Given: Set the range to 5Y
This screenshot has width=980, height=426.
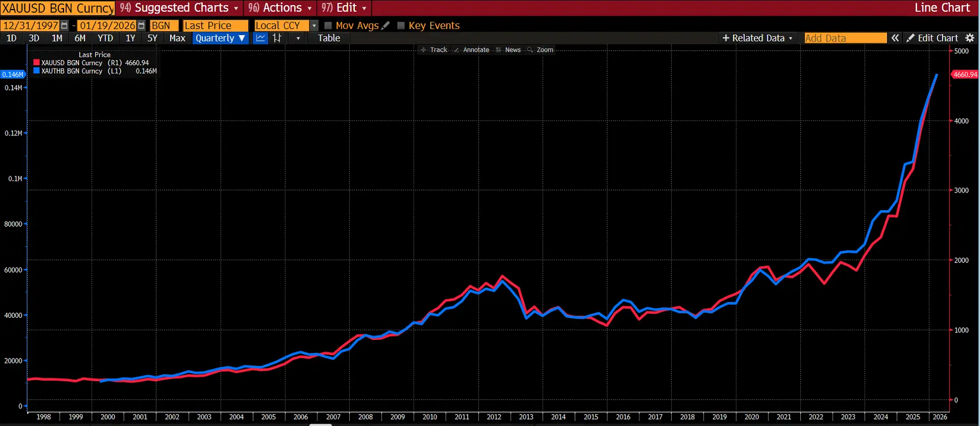Looking at the screenshot, I should [x=152, y=38].
